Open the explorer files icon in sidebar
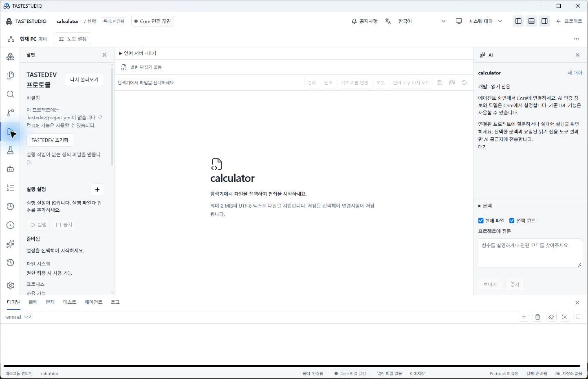Viewport: 588px width, 379px height. [x=11, y=75]
